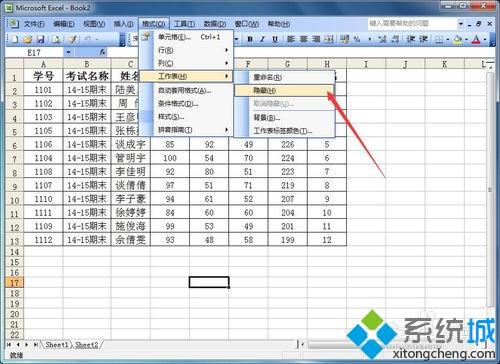Screen dimensions: 500x364
Task: Click the fx insert function button
Action: click(x=102, y=52)
